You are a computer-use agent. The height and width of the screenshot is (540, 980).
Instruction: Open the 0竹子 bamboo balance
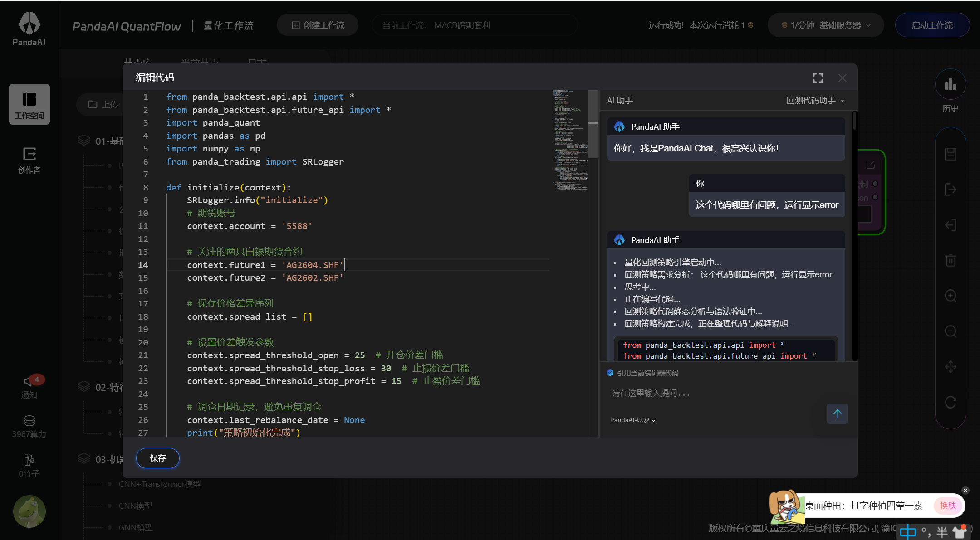point(29,466)
